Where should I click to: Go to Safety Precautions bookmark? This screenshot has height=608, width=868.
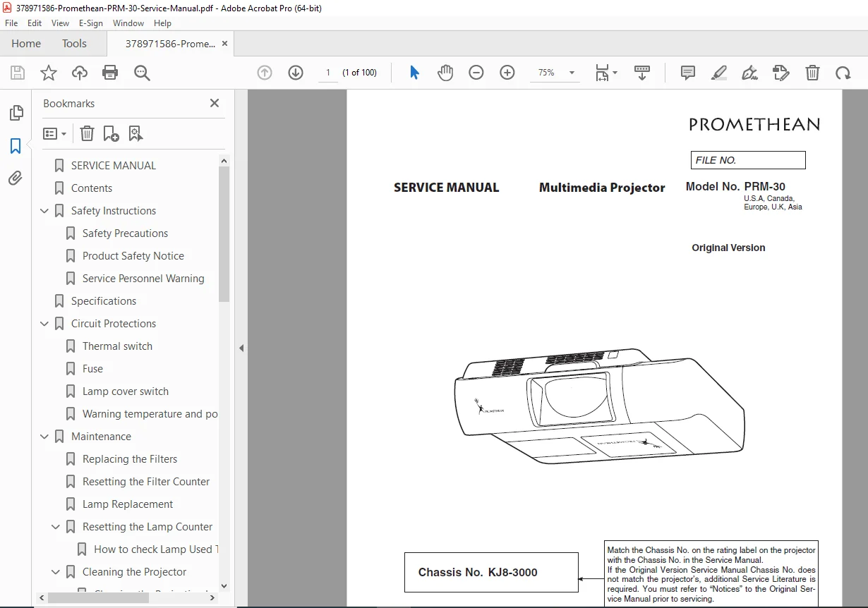tap(125, 233)
